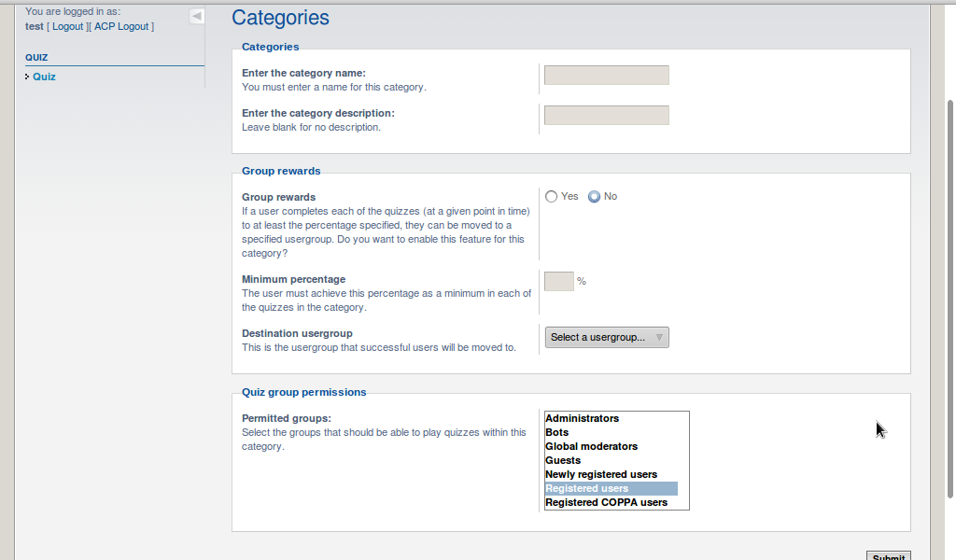Collapse the side menu arrow icon
Image resolution: width=956 pixels, height=560 pixels.
coord(196,16)
